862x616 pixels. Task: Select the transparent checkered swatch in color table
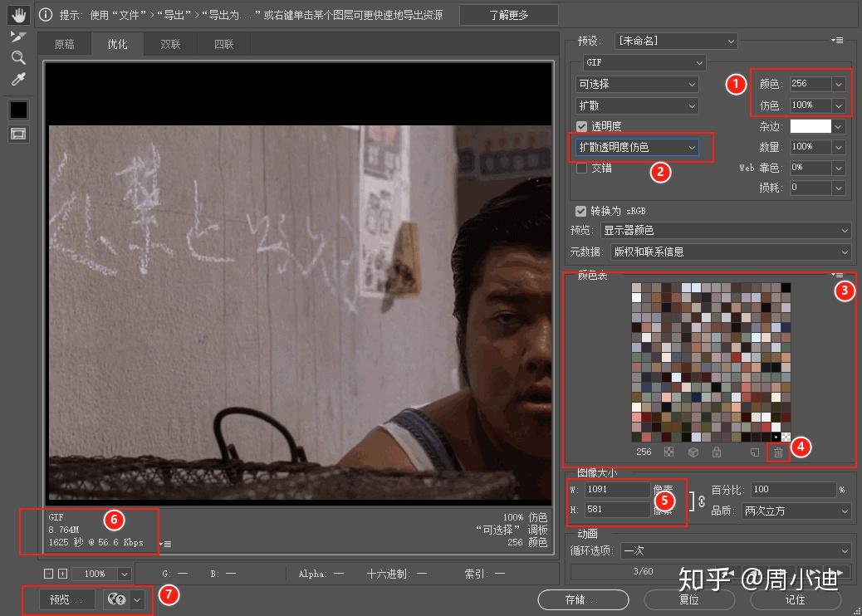point(786,437)
